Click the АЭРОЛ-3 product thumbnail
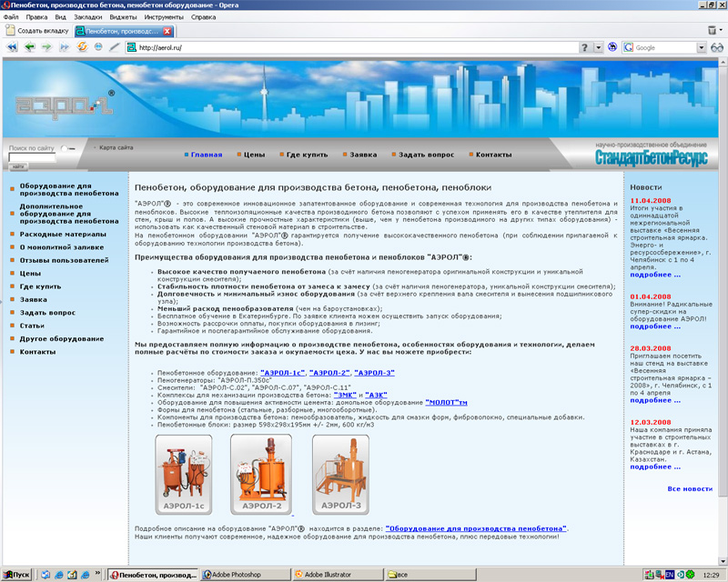This screenshot has height=582, width=728. point(340,475)
